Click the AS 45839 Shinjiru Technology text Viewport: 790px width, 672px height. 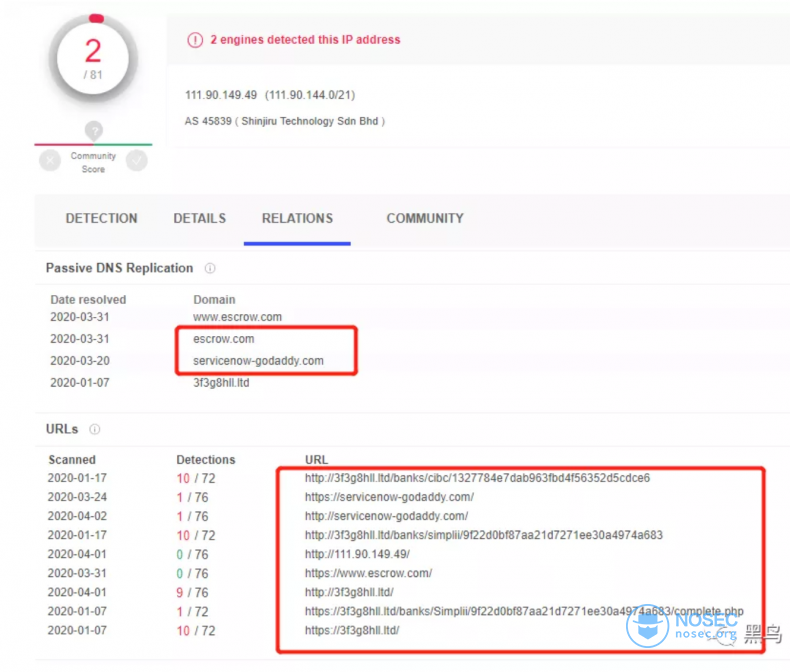pyautogui.click(x=285, y=121)
